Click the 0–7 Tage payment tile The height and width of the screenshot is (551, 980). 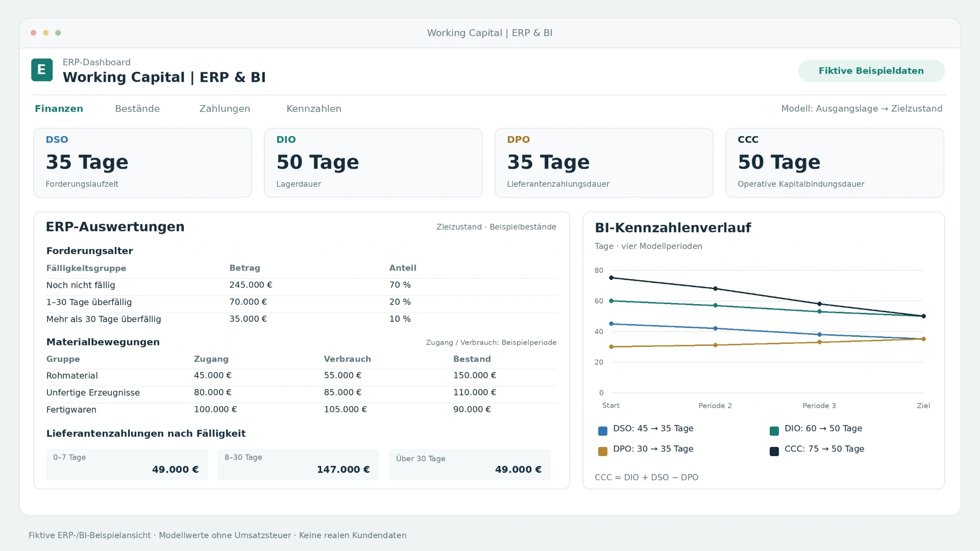(127, 465)
